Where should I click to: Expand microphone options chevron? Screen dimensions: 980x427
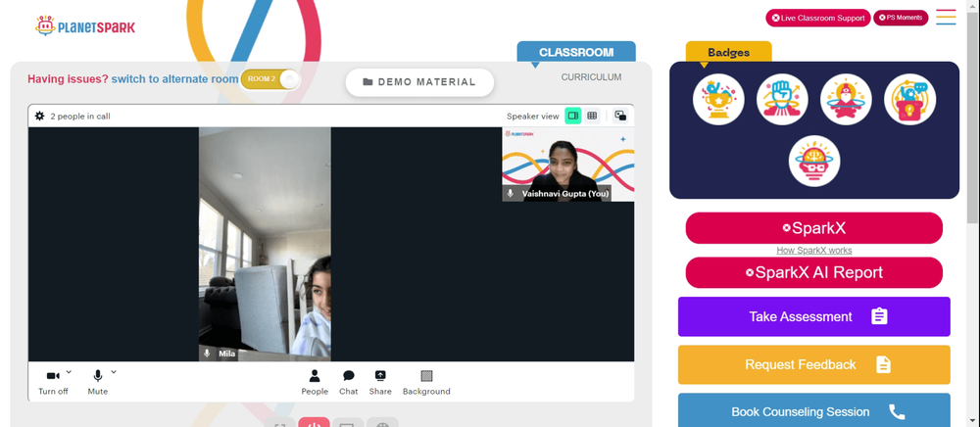coord(113,372)
